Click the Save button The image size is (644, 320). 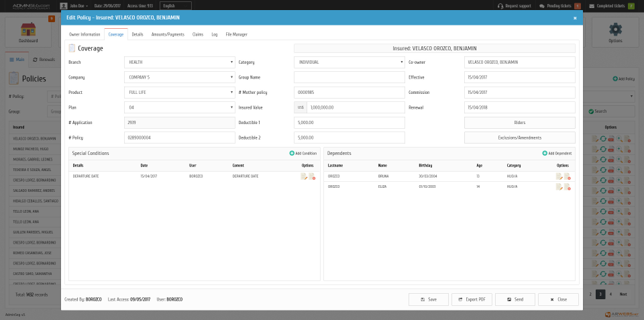pyautogui.click(x=429, y=299)
